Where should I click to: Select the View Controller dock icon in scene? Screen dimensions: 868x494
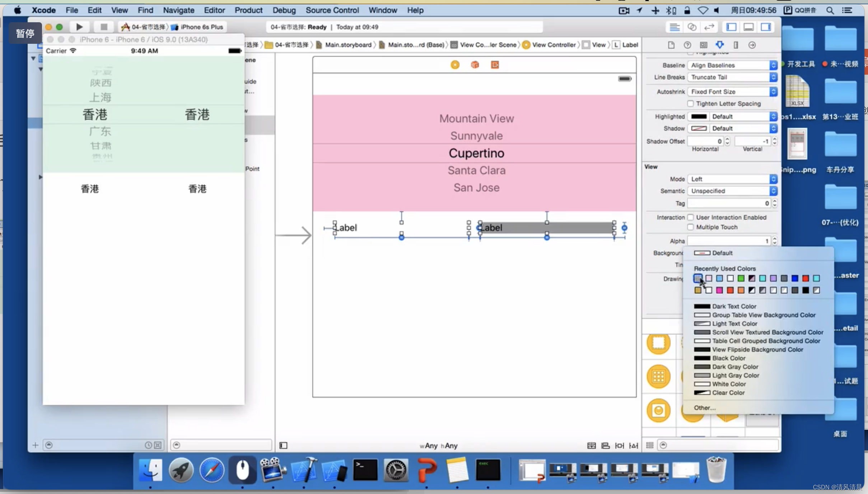pyautogui.click(x=455, y=65)
